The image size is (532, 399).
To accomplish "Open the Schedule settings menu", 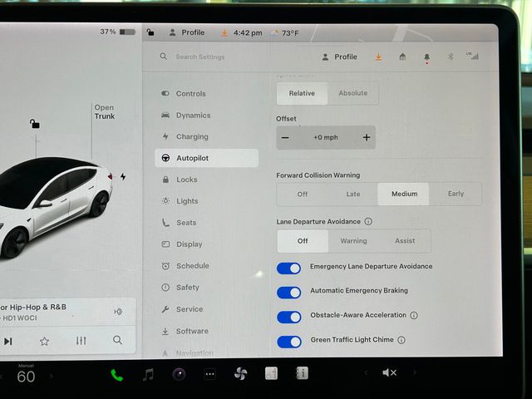I will tap(185, 266).
